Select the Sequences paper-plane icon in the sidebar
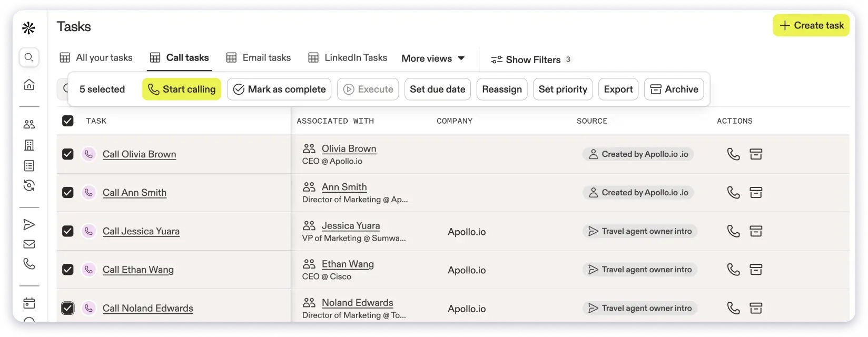This screenshot has width=868, height=337. pos(29,225)
